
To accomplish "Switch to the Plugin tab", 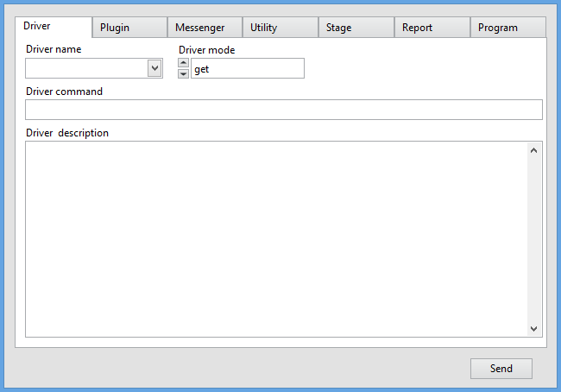I will tap(129, 28).
